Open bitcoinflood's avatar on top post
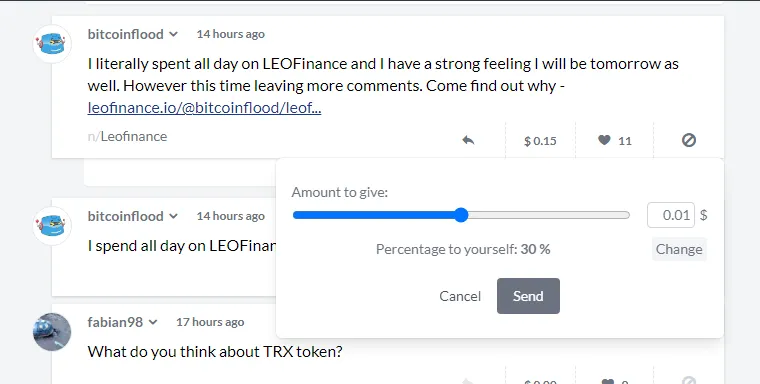Viewport: 760px width, 384px height. (52, 44)
